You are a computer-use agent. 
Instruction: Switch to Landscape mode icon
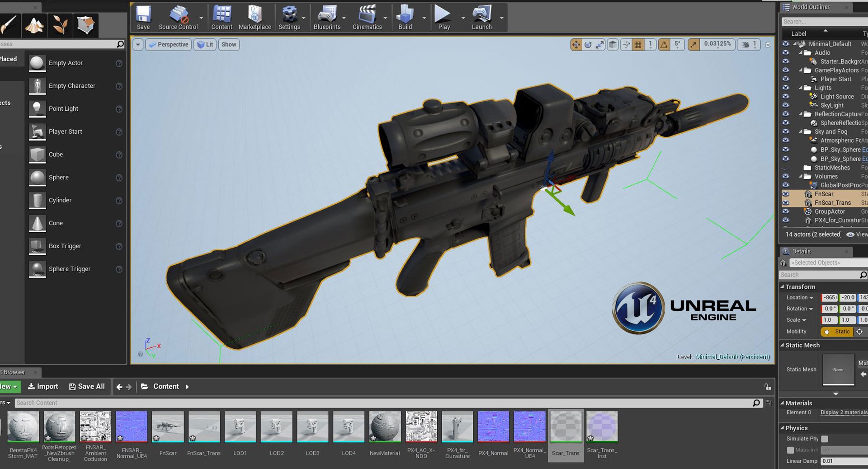[34, 25]
